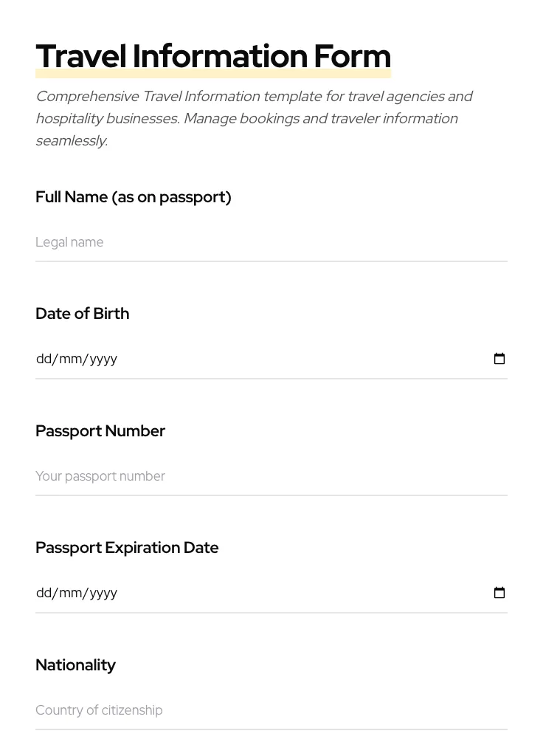Click the Full Name (as on passport) label

tap(134, 197)
